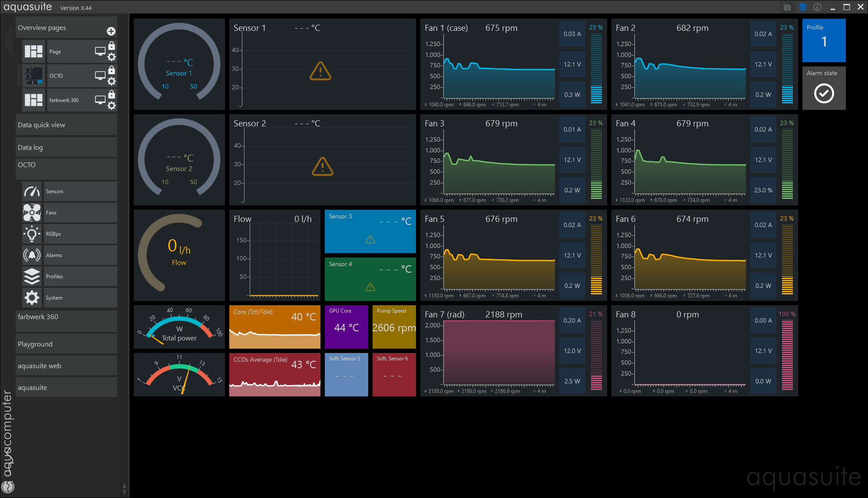Image resolution: width=868 pixels, height=498 pixels.
Task: Toggle the lock on farbwerk 360 overview page
Action: [112, 94]
